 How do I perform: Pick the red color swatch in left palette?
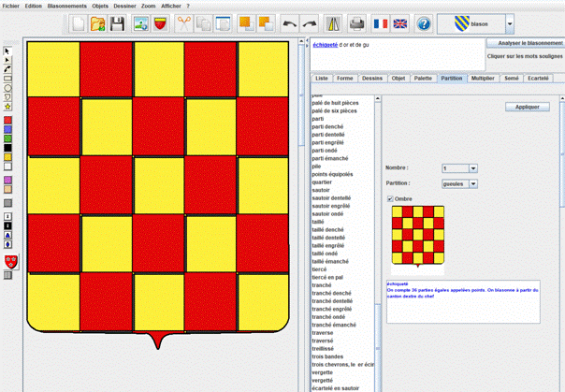pos(7,121)
